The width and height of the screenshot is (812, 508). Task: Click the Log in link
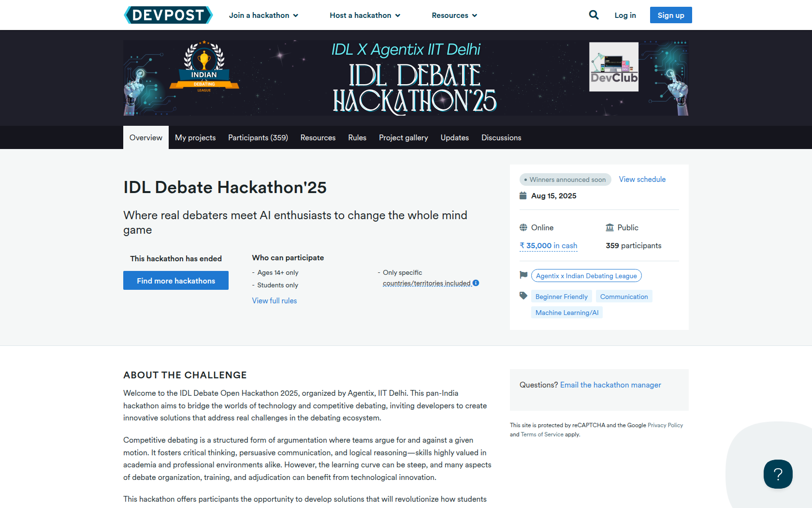(x=625, y=15)
